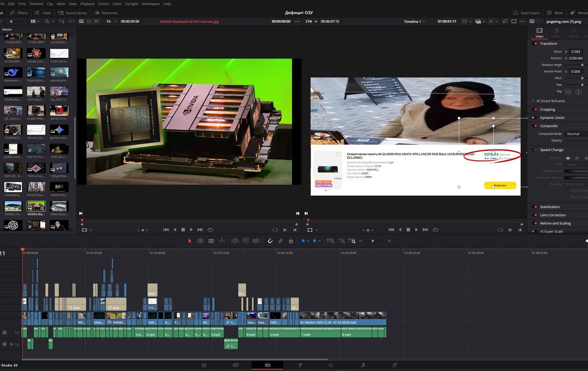The image size is (588, 371).
Task: Toggle the Stabilization enable switch
Action: 535,207
